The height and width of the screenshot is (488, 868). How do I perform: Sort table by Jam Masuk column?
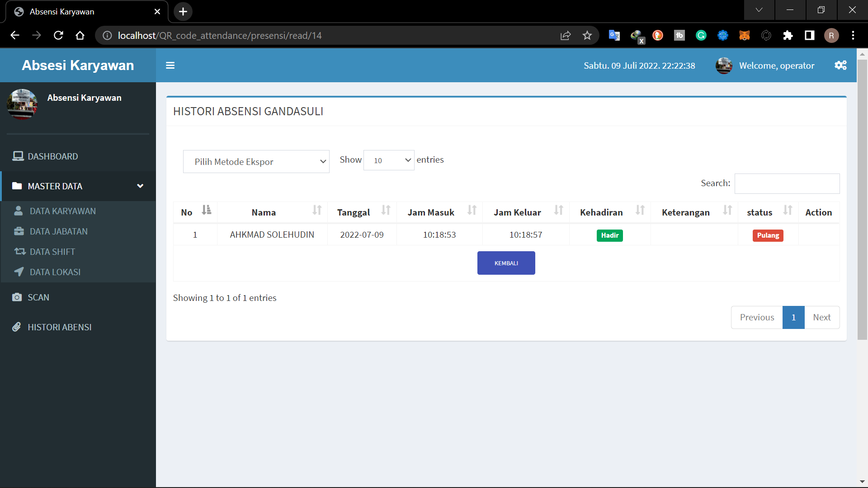tap(439, 212)
